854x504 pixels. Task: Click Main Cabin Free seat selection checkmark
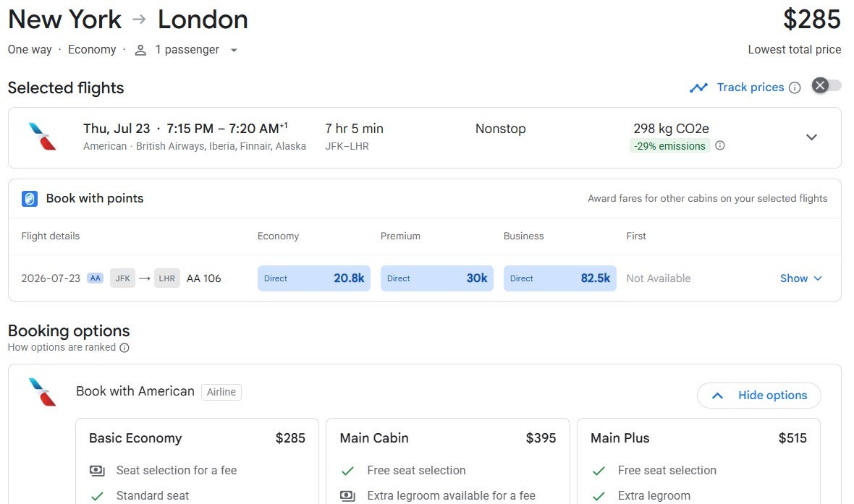[347, 471]
